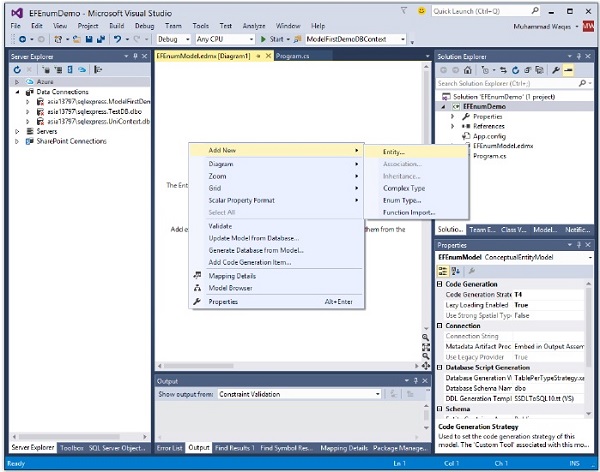Select Validate in context menu
The height and width of the screenshot is (472, 600).
(x=276, y=226)
